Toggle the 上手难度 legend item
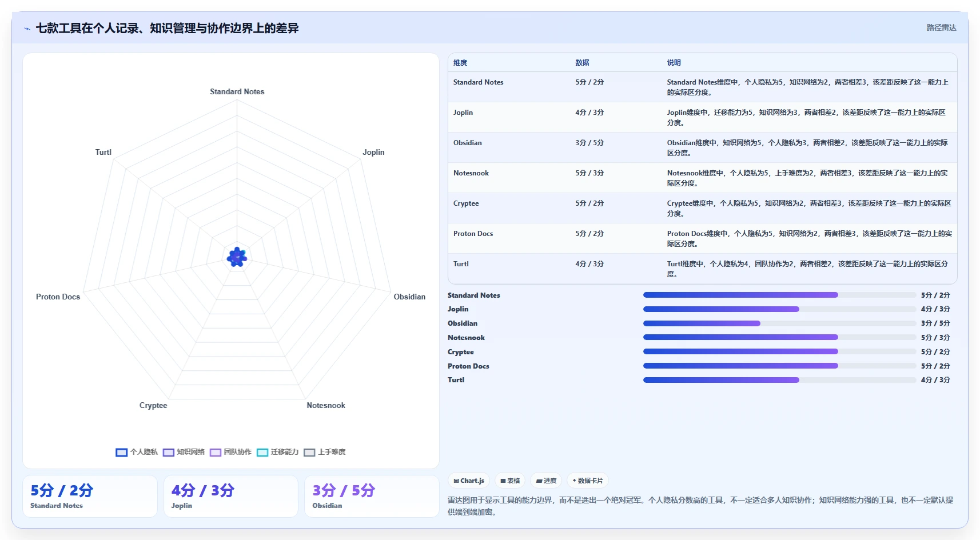Image resolution: width=980 pixels, height=540 pixels. [325, 452]
